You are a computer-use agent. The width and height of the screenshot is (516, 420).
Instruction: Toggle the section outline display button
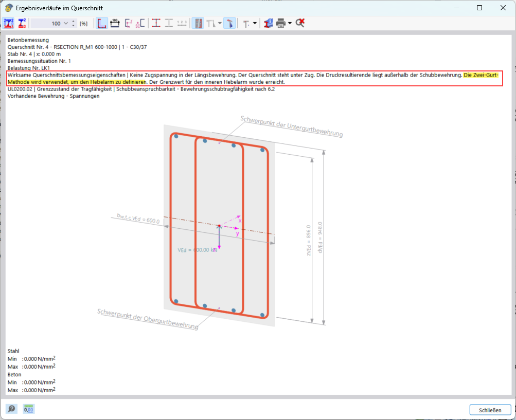coord(102,23)
